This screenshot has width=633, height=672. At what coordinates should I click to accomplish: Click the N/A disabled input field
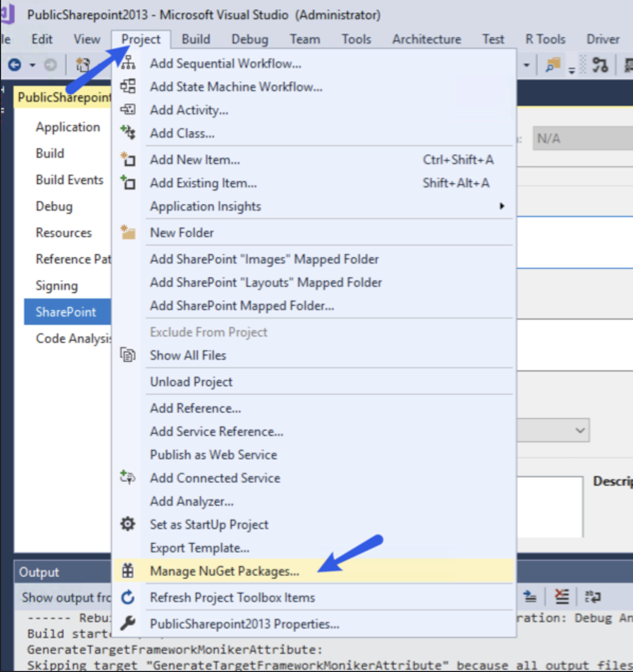[x=582, y=139]
